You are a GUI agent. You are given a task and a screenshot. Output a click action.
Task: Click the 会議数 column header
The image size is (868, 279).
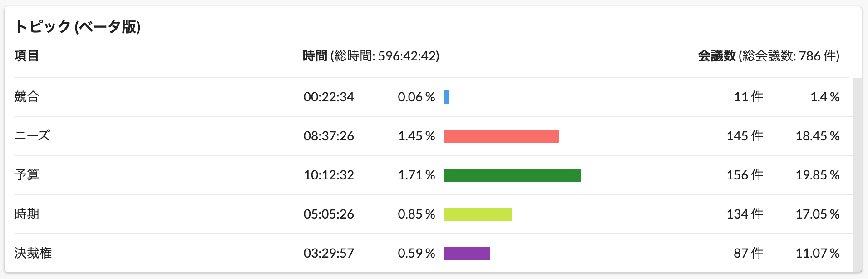(717, 56)
